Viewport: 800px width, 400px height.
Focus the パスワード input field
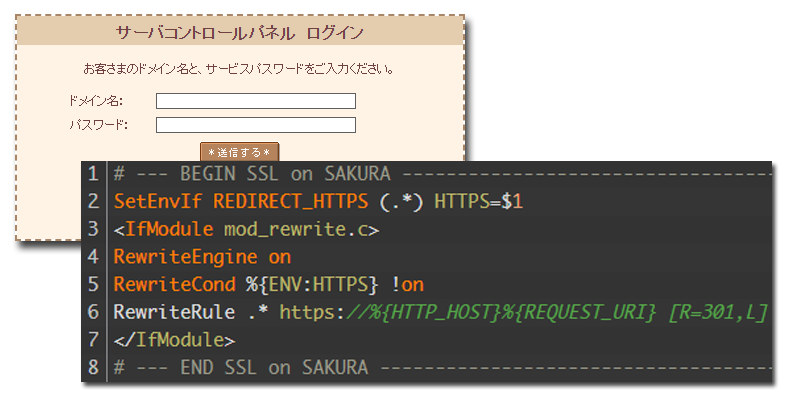click(x=256, y=125)
